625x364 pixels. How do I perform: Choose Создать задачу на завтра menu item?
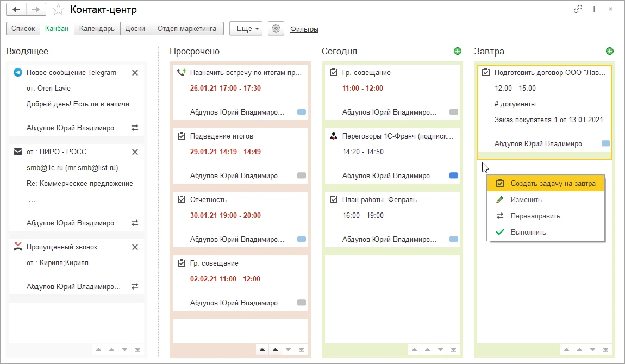(553, 184)
